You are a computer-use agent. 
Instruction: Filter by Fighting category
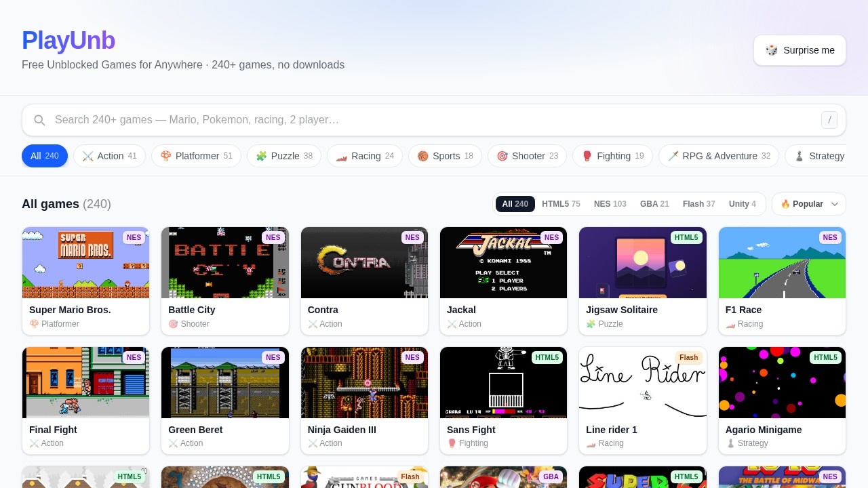click(612, 156)
